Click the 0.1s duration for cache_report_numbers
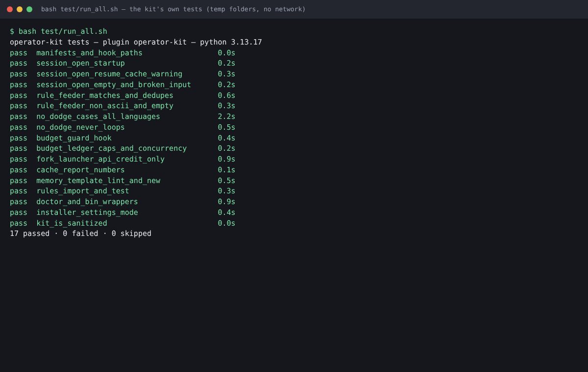Viewport: 588px width, 372px height. click(x=226, y=170)
